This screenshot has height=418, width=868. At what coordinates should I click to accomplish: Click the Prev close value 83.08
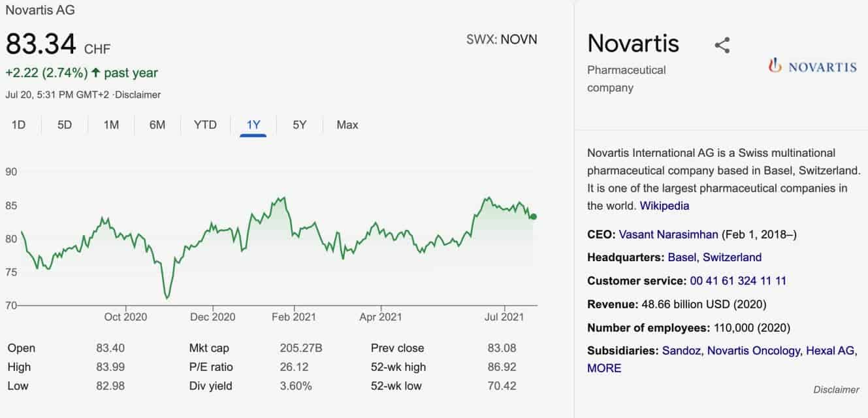point(502,348)
